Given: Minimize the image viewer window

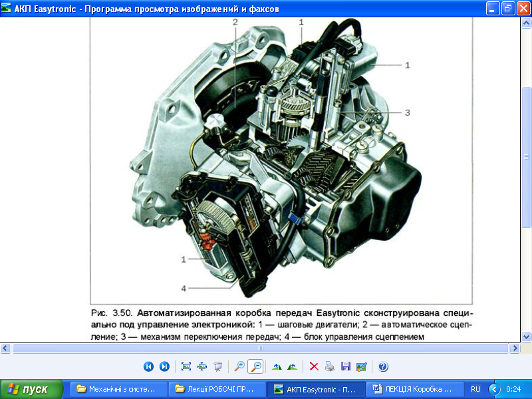Looking at the screenshot, I should 492,9.
